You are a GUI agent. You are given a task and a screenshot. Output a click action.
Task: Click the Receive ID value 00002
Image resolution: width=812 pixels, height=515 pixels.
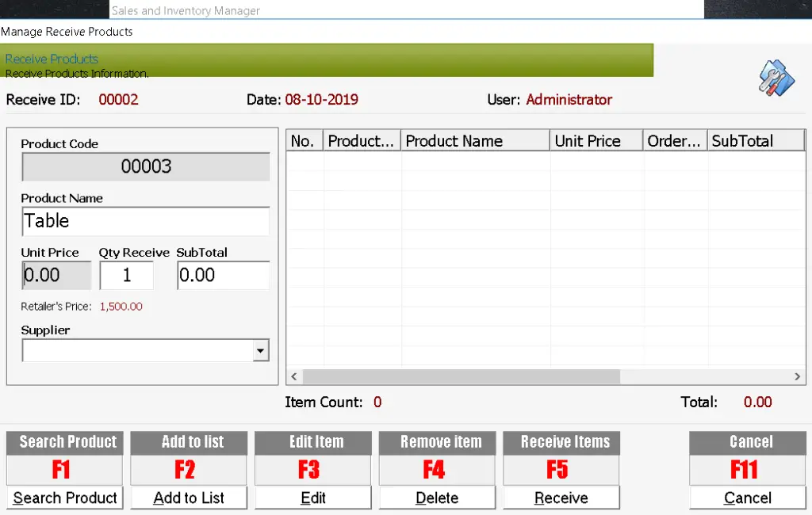(119, 99)
